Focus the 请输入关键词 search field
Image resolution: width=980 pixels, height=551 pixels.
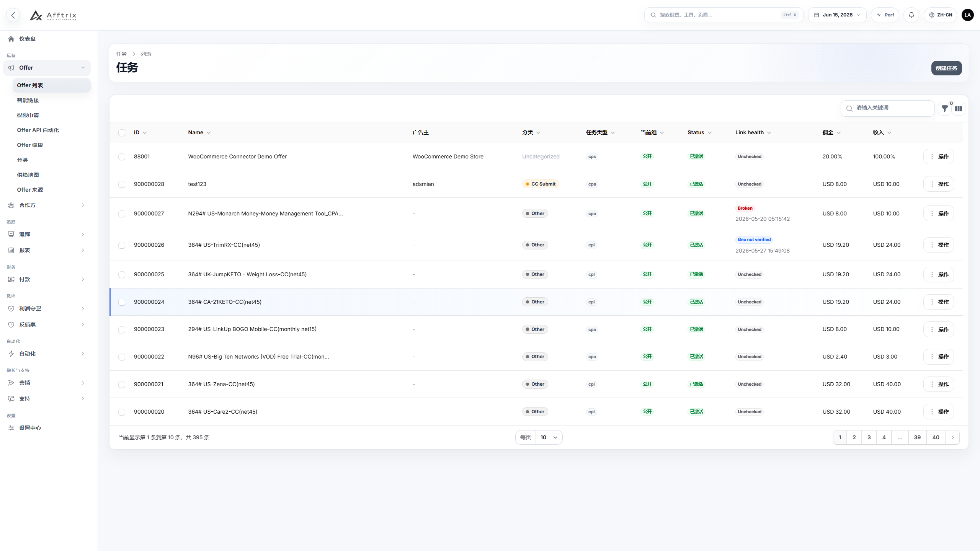tap(887, 108)
